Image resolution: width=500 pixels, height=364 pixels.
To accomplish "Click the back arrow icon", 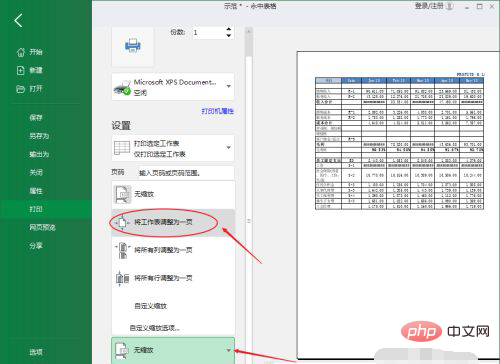I will 19,20.
